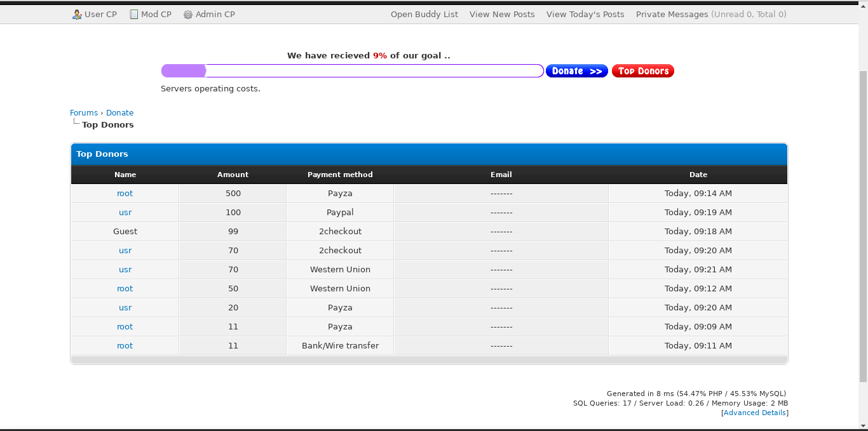Image resolution: width=868 pixels, height=431 pixels.
Task: Go to Forums breadcrumb link
Action: click(x=84, y=113)
